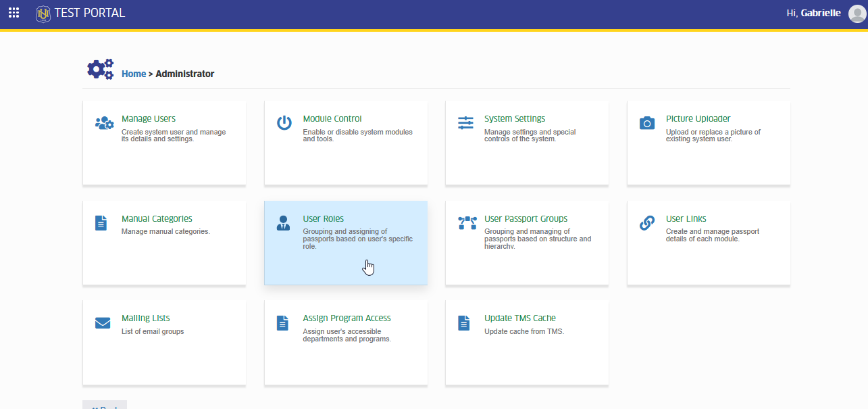Screen dimensions: 868x409
Task: Click the Manage Users people icon
Action: [104, 123]
